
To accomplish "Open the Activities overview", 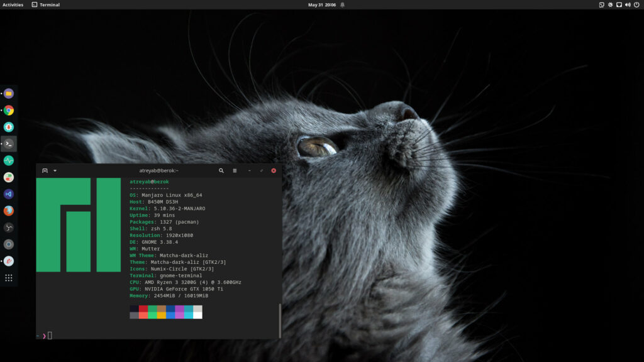I will coord(13,5).
